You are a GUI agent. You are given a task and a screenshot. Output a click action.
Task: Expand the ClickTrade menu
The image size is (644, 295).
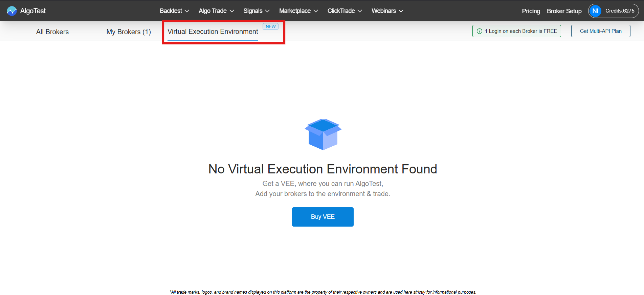point(345,11)
